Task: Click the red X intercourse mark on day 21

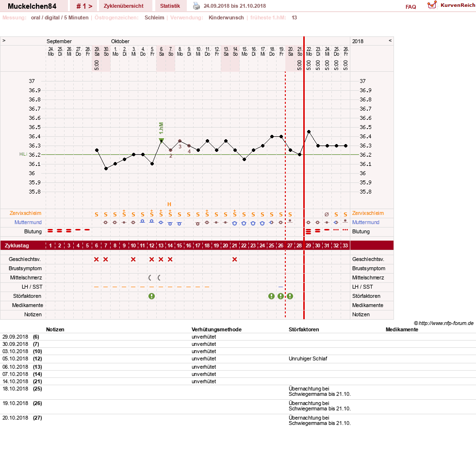Action: (x=234, y=259)
